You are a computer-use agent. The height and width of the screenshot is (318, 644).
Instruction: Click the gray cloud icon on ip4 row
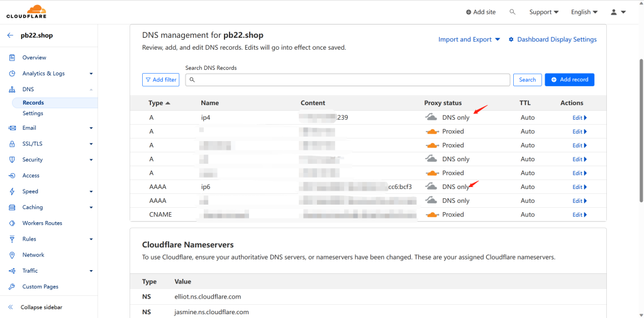pyautogui.click(x=431, y=117)
